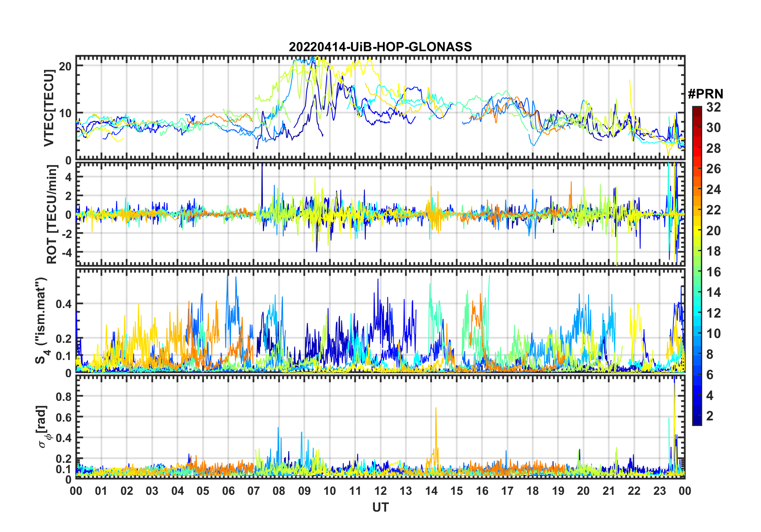Screen dimensions: 761x532
Task: Pick the UT axis tick "06"
Action: (228, 491)
